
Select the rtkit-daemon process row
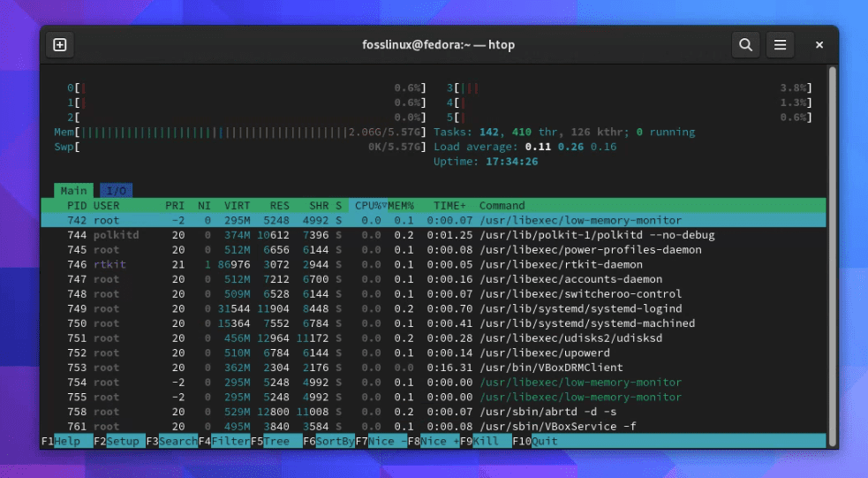tap(434, 265)
